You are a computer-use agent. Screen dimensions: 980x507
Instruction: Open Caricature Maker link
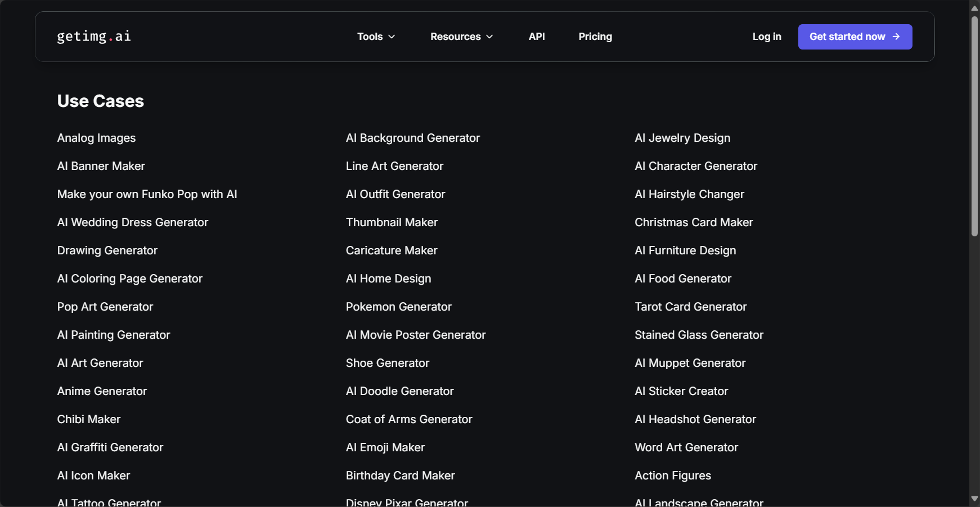(x=392, y=250)
